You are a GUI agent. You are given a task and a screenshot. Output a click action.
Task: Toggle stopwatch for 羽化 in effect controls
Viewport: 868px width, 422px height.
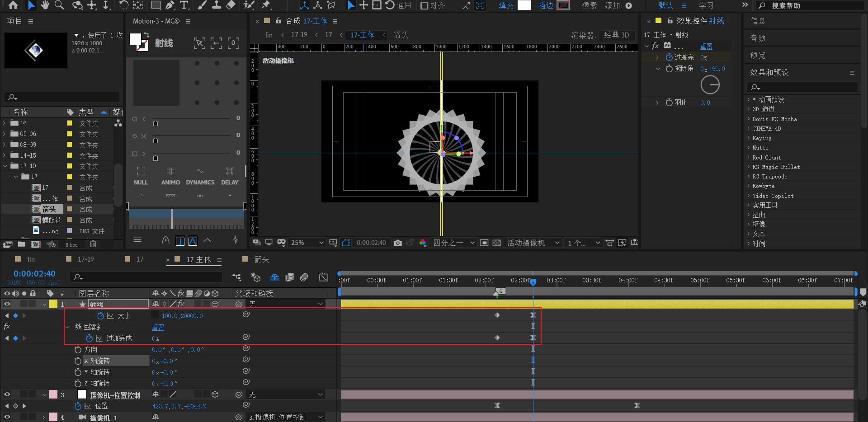point(669,103)
